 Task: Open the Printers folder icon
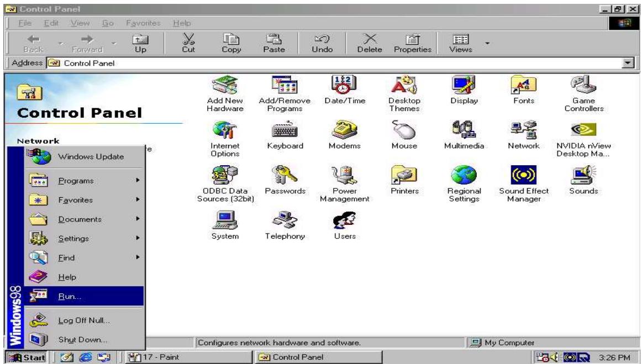(x=404, y=181)
